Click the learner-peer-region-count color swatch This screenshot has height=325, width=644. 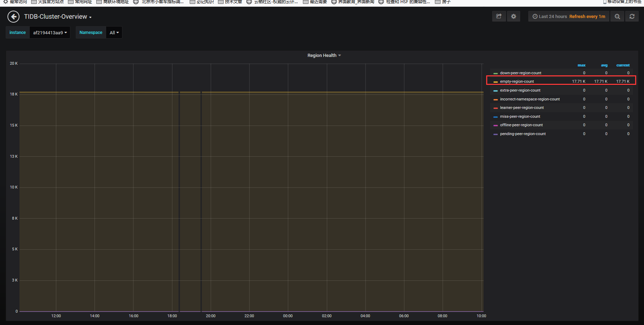[495, 108]
